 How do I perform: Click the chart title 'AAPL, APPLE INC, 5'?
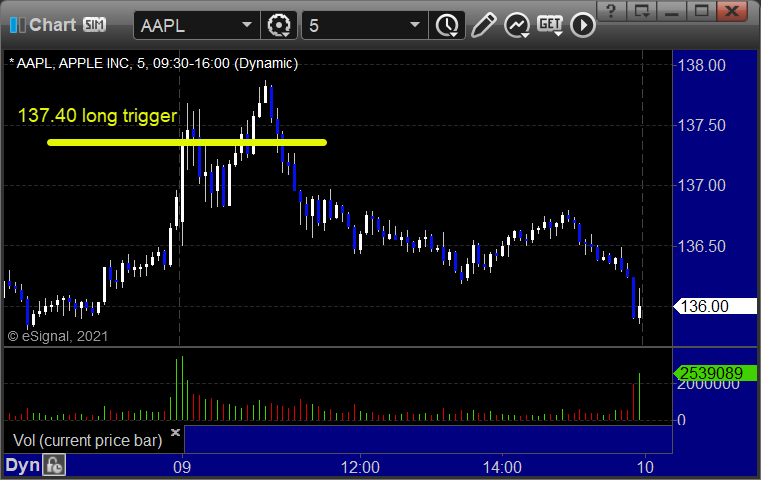(x=81, y=63)
